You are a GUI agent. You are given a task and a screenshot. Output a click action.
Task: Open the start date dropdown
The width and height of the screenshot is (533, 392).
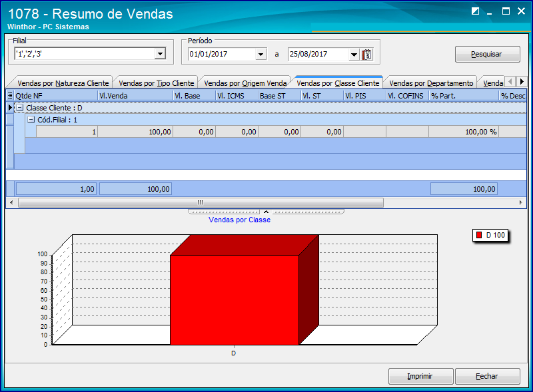pos(261,55)
